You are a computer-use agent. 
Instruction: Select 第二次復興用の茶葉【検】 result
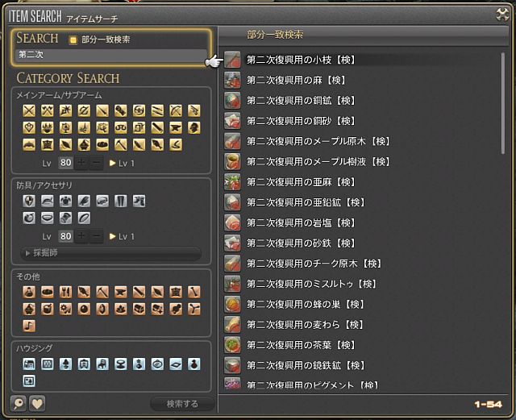pos(360,345)
